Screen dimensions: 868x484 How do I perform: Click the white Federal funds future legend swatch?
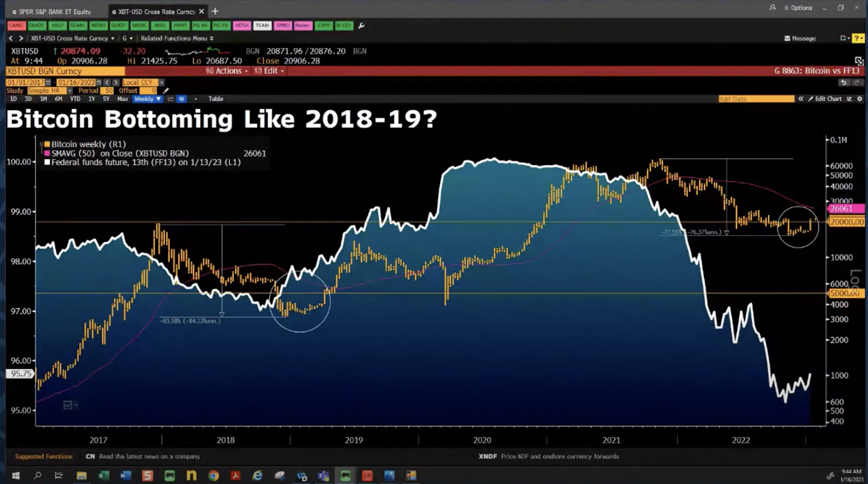point(47,162)
